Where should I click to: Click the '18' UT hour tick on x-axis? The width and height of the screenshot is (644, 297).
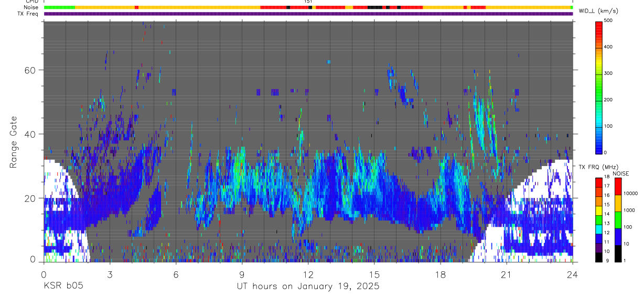pyautogui.click(x=440, y=274)
